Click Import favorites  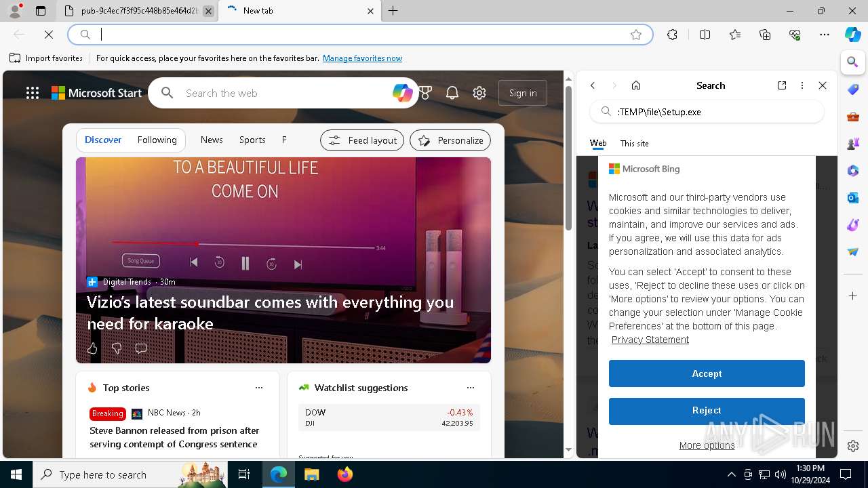46,58
